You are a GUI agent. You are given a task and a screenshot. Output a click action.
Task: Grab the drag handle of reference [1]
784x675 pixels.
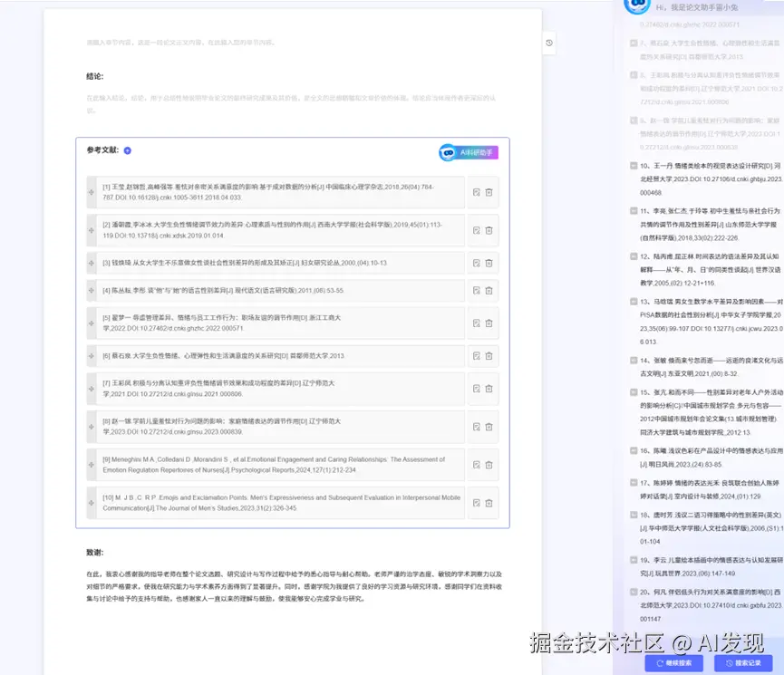(x=91, y=192)
